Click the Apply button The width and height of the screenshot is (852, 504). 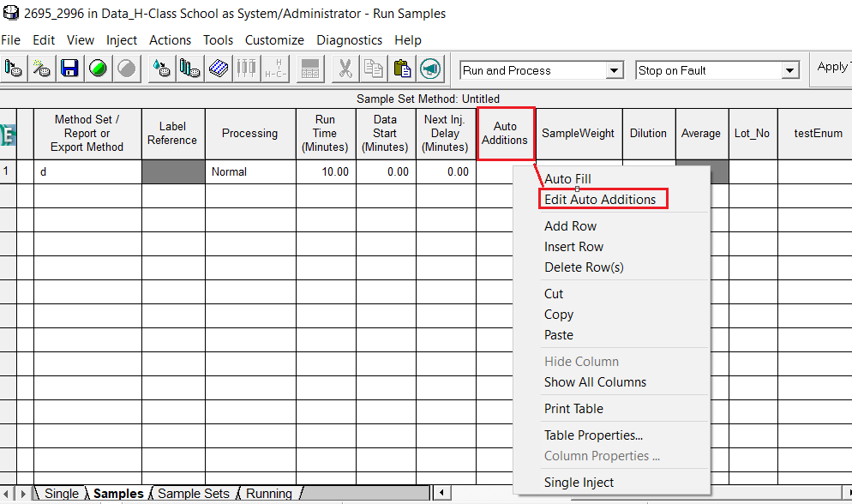tap(831, 69)
